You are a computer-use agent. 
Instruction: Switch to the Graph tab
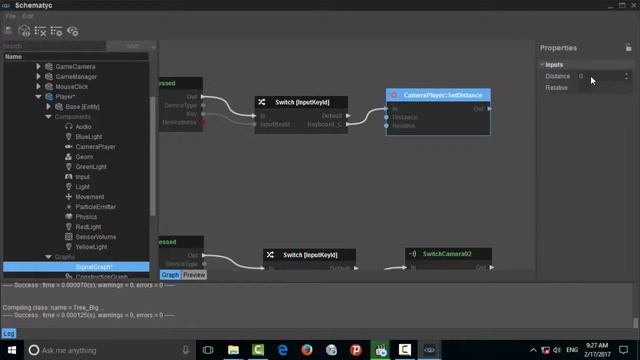click(170, 275)
